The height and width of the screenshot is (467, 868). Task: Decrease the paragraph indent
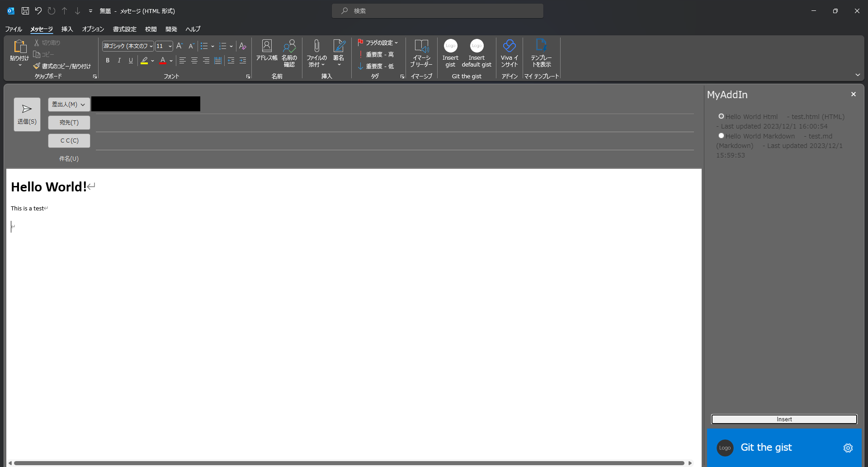click(x=231, y=61)
